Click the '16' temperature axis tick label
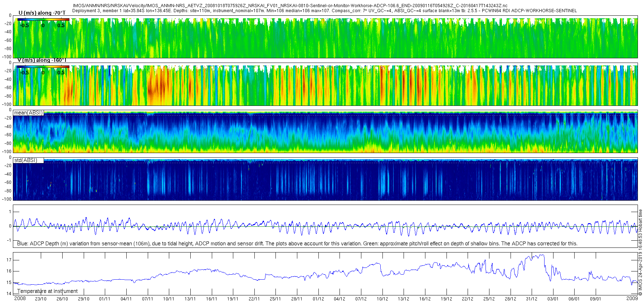Viewport: 644px width, 304px height. click(9, 271)
